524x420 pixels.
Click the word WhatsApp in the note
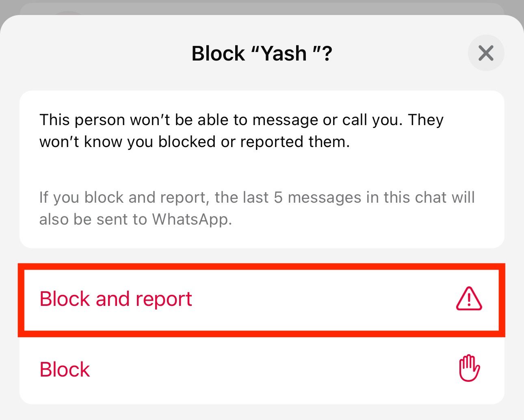(x=191, y=219)
